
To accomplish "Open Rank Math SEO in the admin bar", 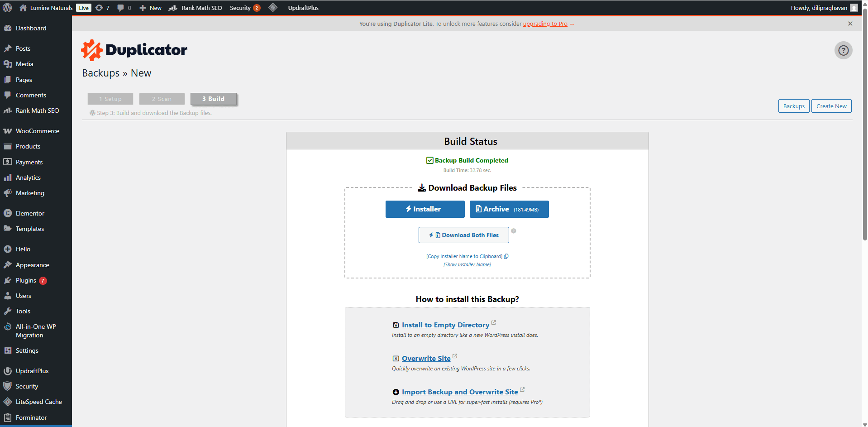I will pyautogui.click(x=196, y=8).
